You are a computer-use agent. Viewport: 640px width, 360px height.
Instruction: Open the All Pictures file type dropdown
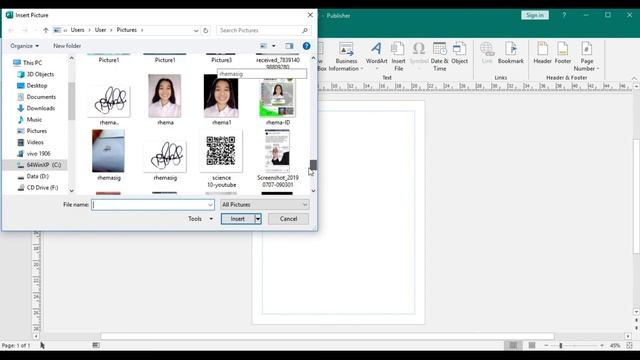[264, 204]
